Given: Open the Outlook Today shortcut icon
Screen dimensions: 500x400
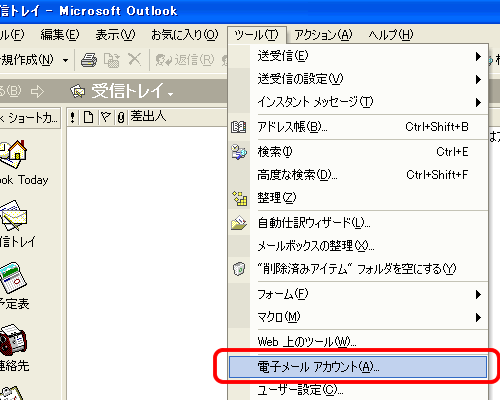Looking at the screenshot, I should click(14, 153).
